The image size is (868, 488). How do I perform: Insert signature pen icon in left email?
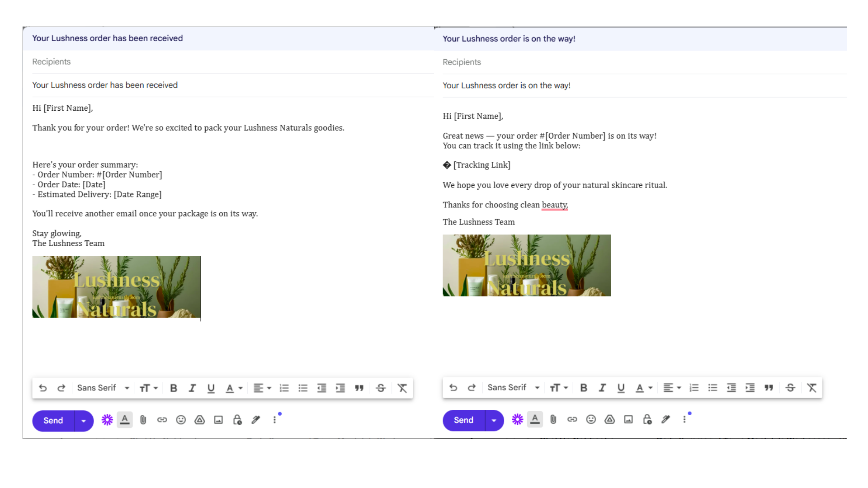[x=256, y=420]
